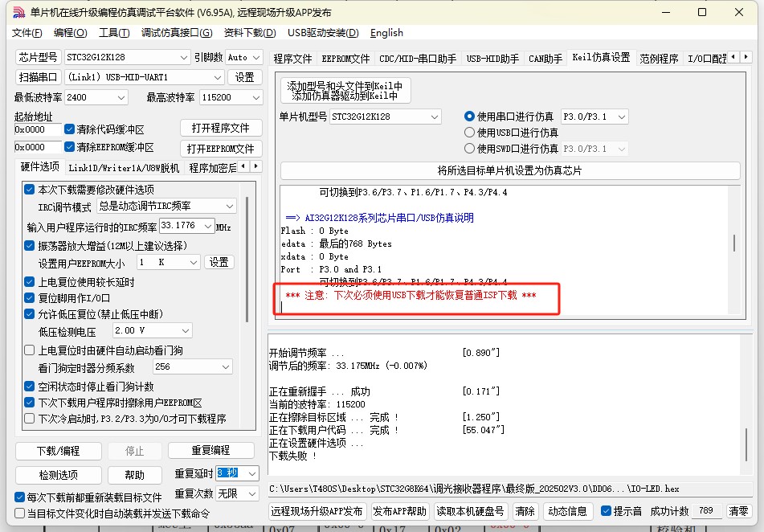
Task: Select the Link1D/Writer1A/U8W脱机 tab
Action: tap(124, 168)
